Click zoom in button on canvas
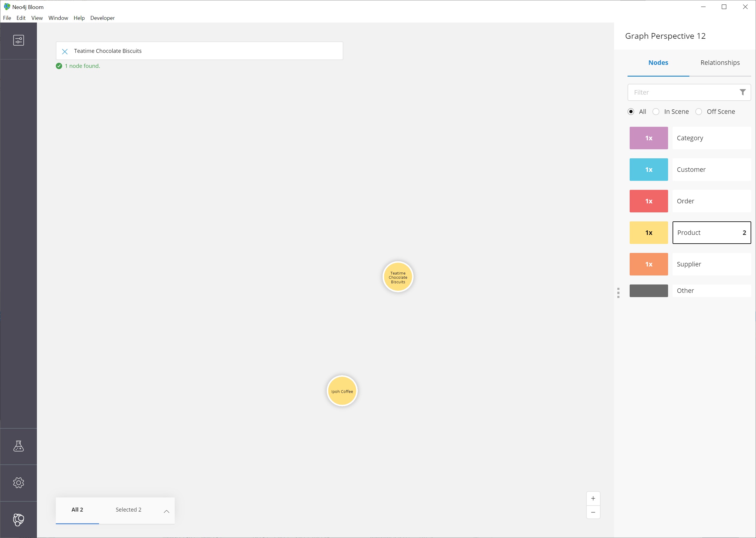 pos(593,498)
